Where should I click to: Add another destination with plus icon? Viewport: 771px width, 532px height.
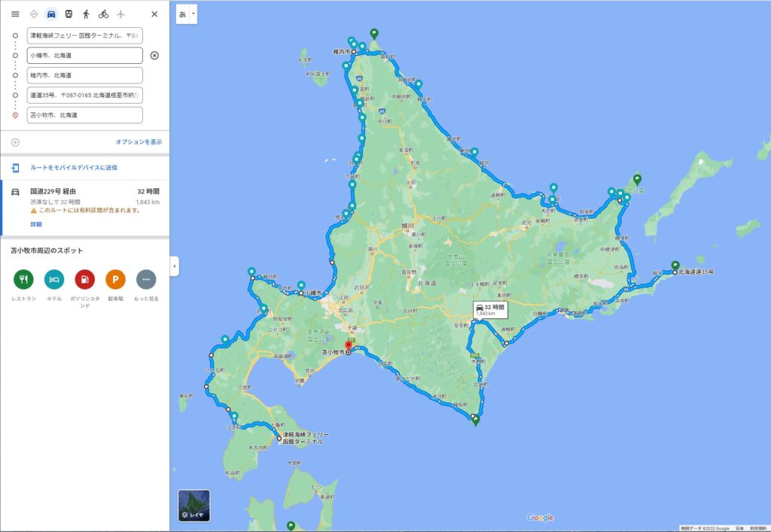click(15, 142)
